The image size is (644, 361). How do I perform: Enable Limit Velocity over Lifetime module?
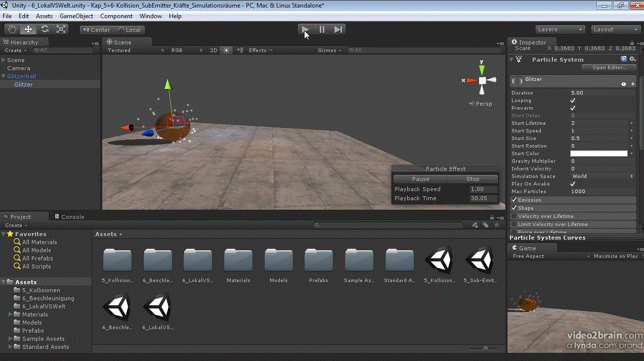pyautogui.click(x=514, y=224)
